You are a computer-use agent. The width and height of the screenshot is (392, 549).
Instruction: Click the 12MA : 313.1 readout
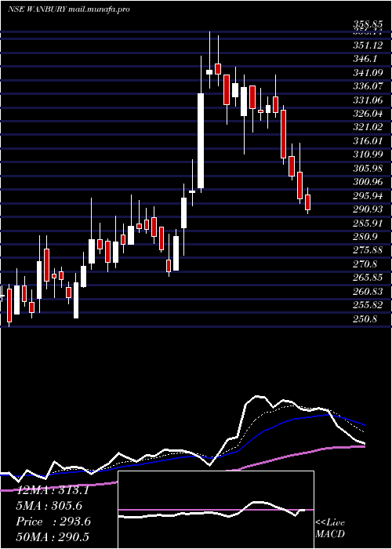[53, 490]
